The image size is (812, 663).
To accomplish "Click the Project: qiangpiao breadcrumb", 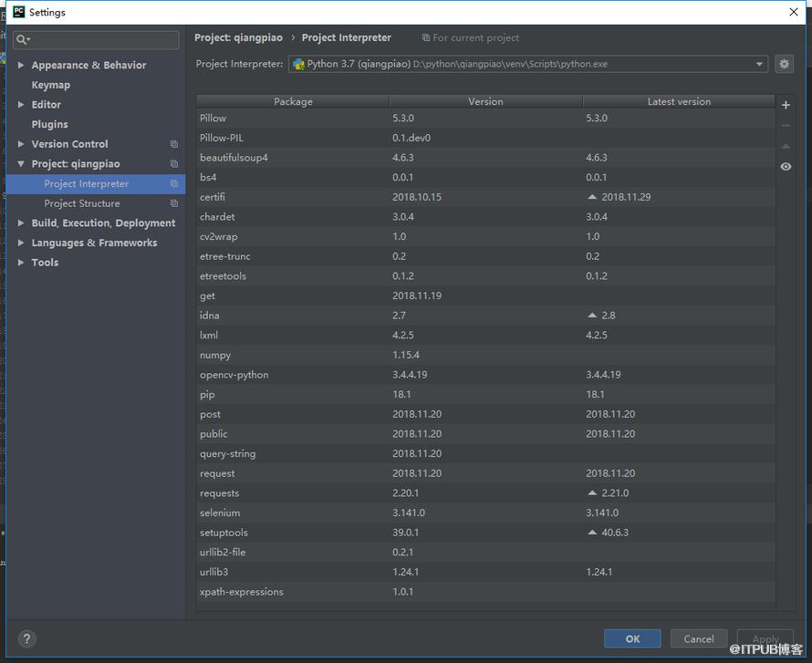I will (239, 37).
